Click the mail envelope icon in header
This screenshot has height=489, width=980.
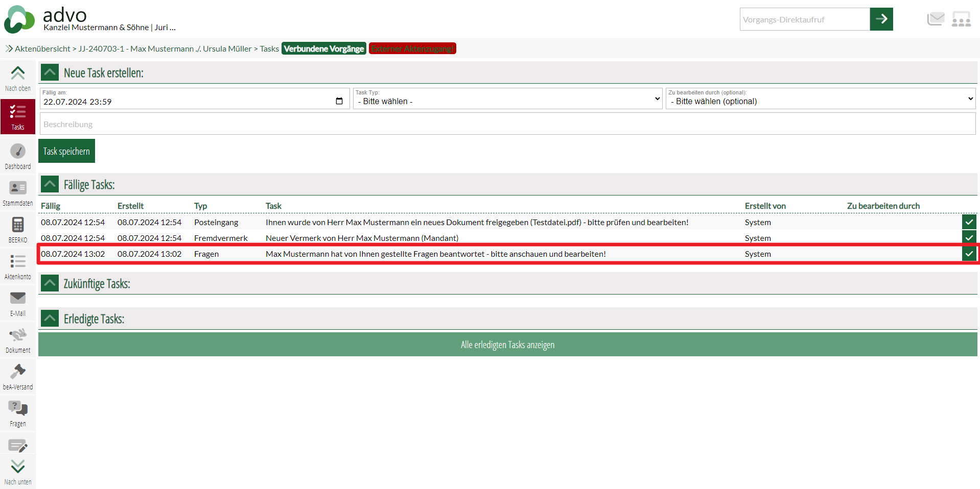[x=936, y=19]
